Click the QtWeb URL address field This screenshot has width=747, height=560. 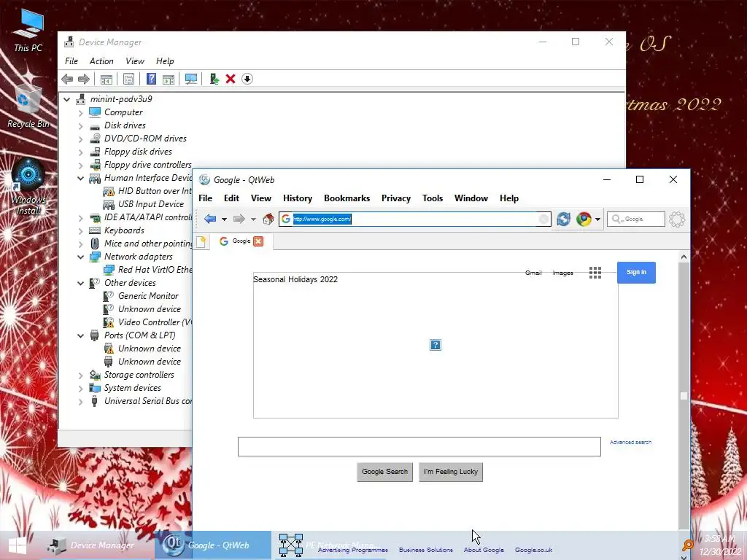[415, 219]
